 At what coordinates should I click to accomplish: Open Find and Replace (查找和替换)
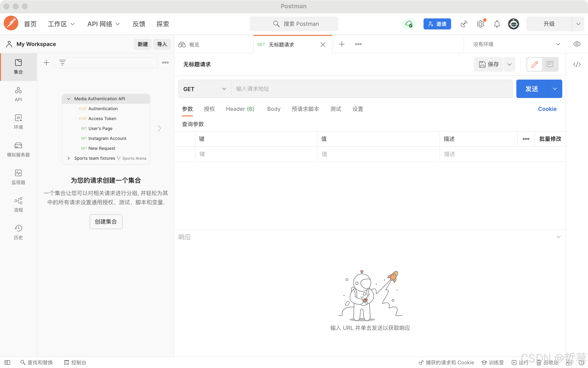tap(37, 362)
